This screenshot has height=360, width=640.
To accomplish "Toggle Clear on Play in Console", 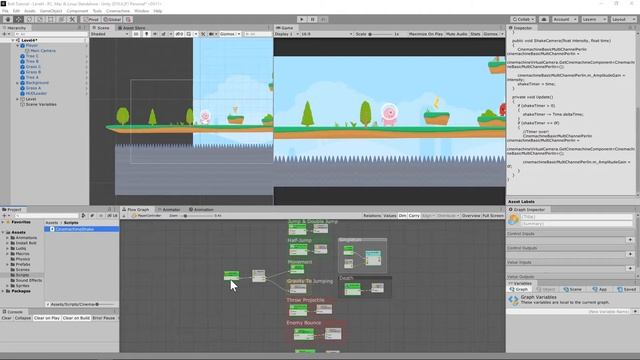I will tap(47, 318).
